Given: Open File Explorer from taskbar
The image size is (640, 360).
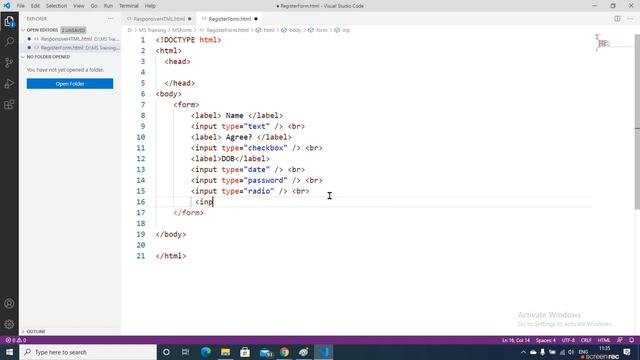Looking at the screenshot, I should (x=225, y=352).
